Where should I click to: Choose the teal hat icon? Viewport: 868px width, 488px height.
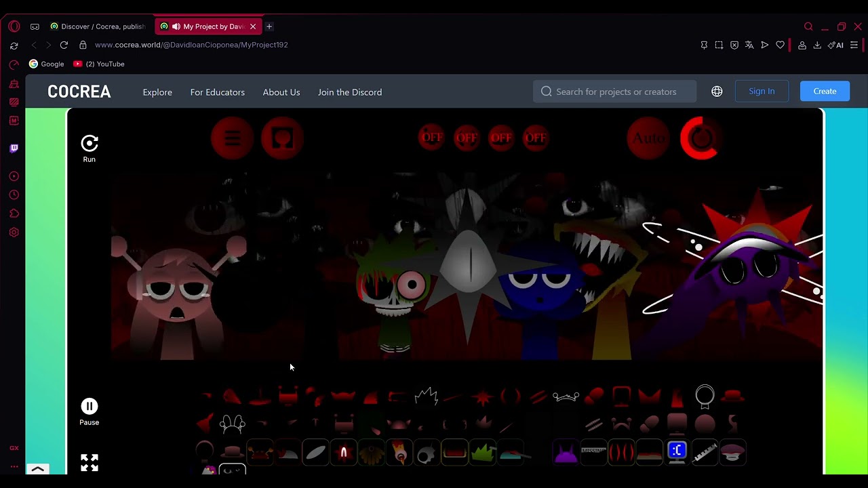point(511,453)
